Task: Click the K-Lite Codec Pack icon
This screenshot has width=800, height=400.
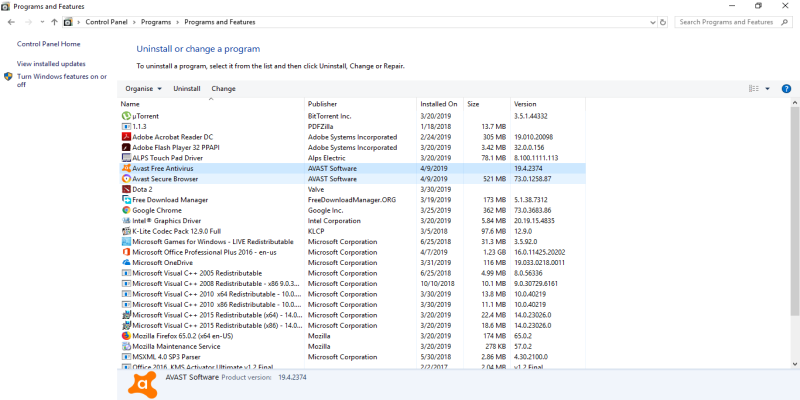Action: tap(127, 231)
